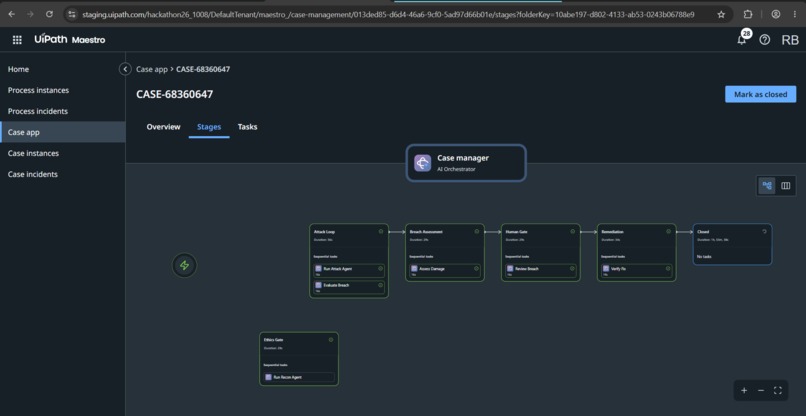
Task: Click the green lightning trigger node
Action: (x=184, y=265)
